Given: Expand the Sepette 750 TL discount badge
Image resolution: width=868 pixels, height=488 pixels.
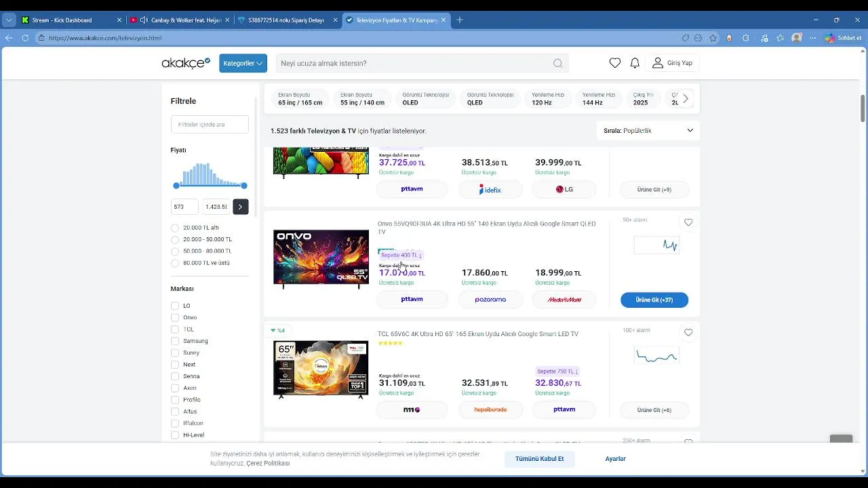Looking at the screenshot, I should point(557,371).
